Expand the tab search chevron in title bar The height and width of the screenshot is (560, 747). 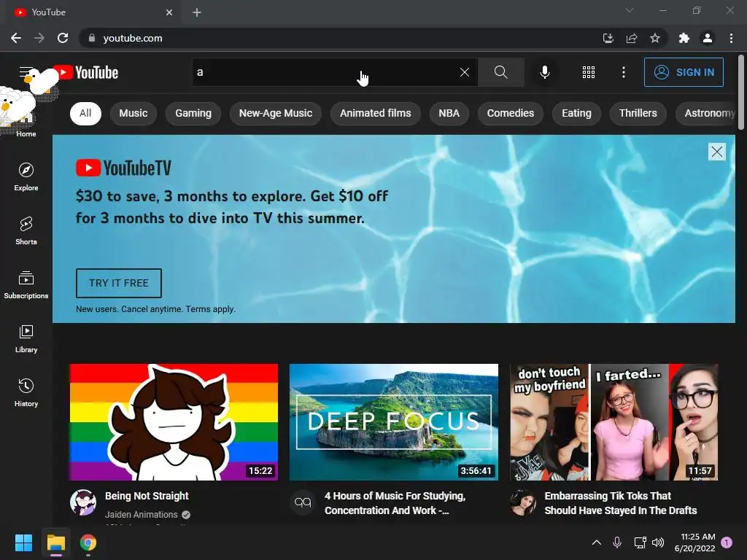pyautogui.click(x=630, y=10)
